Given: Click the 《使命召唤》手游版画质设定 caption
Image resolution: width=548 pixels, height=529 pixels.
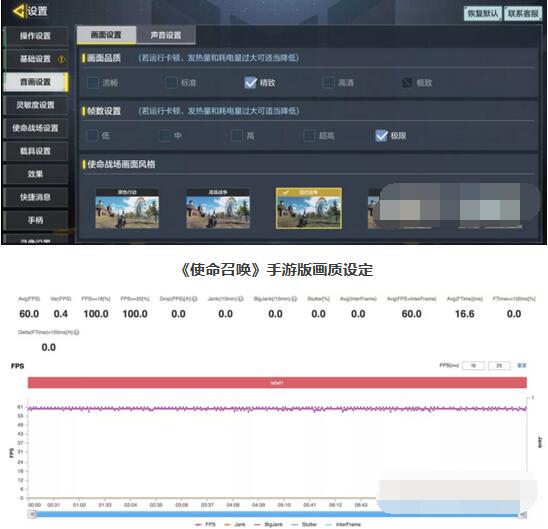Looking at the screenshot, I should tap(276, 270).
